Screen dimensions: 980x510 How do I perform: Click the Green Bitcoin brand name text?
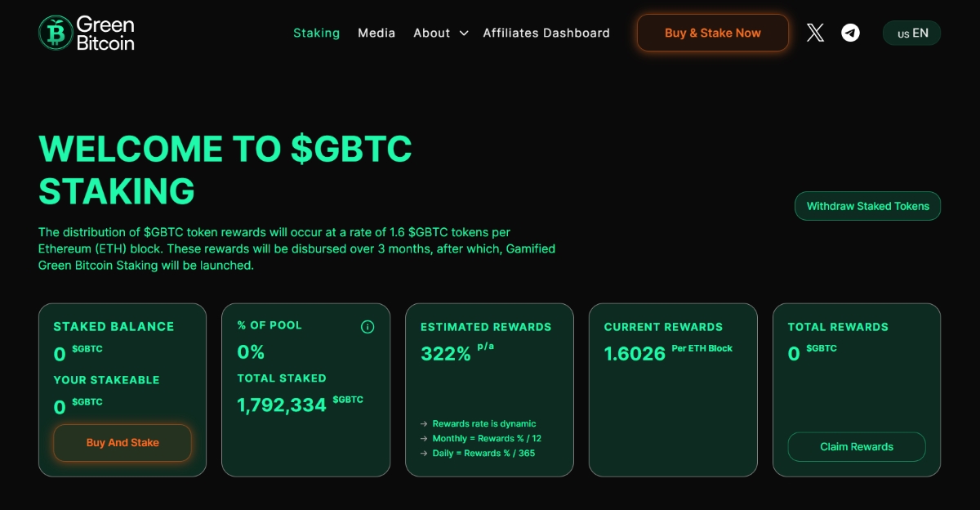click(105, 33)
